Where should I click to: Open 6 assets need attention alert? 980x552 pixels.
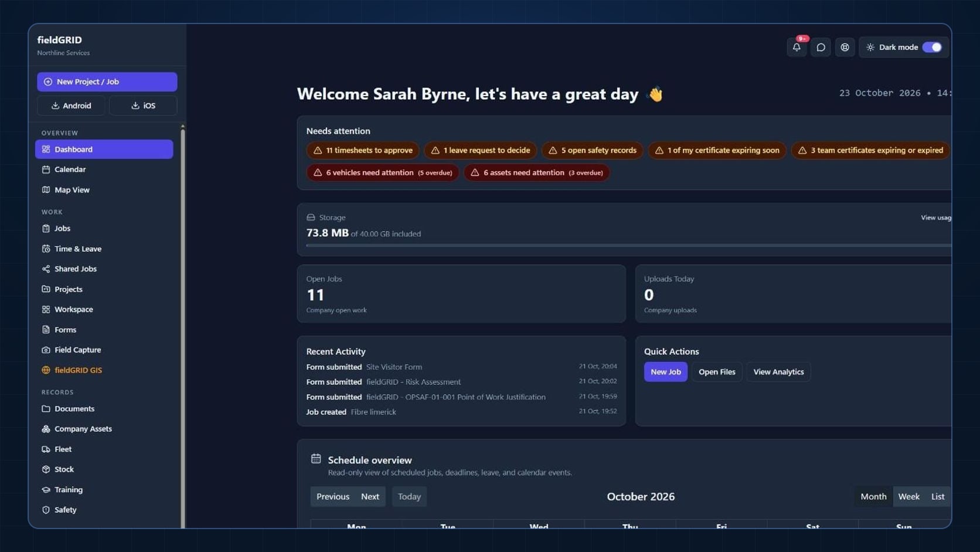pyautogui.click(x=537, y=173)
